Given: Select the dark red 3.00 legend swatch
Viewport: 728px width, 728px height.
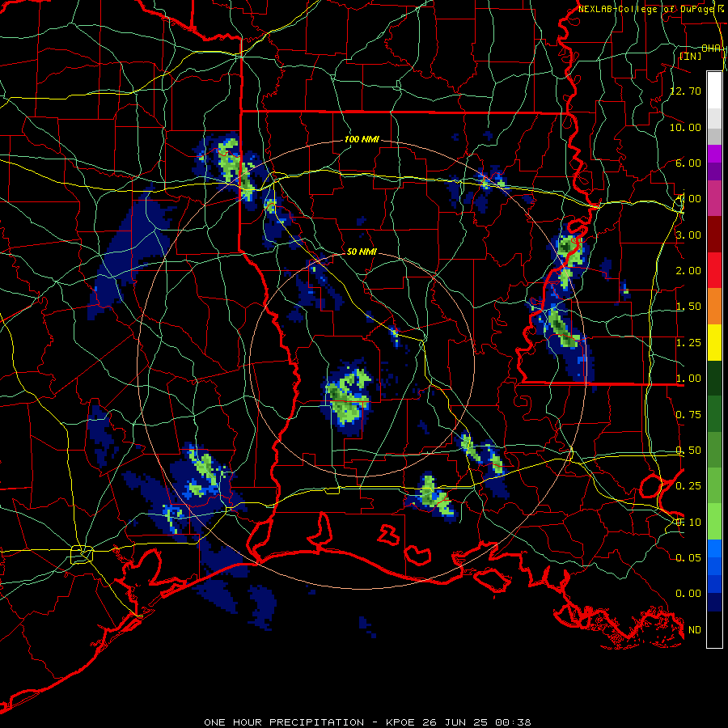Looking at the screenshot, I should 714,235.
